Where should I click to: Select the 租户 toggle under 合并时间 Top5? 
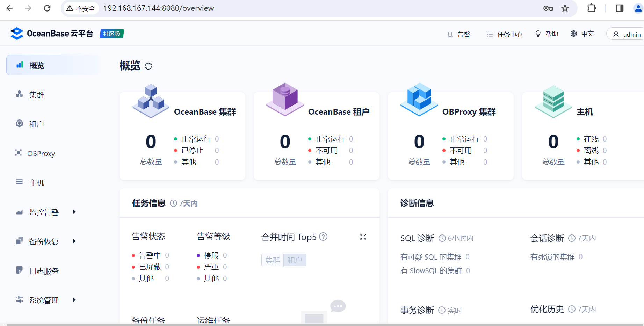pyautogui.click(x=295, y=260)
